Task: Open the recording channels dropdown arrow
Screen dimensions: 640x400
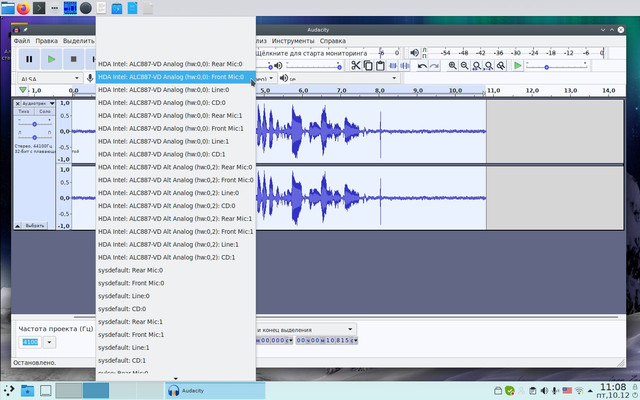Action: point(271,78)
